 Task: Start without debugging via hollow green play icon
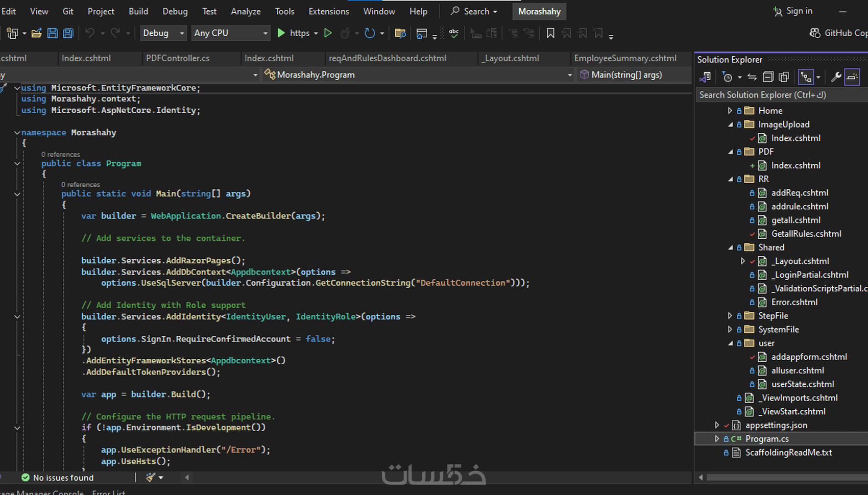coord(328,33)
